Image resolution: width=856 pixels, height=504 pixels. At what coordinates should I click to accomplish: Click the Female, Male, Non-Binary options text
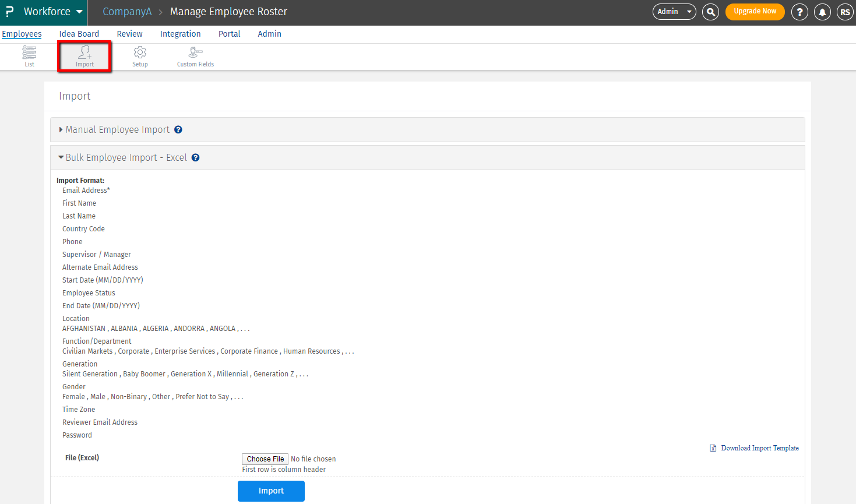click(153, 397)
